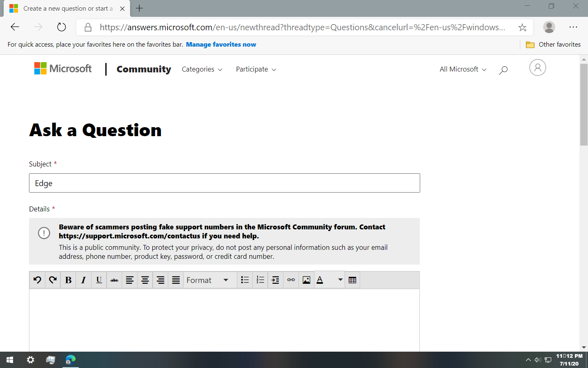Screen dimensions: 588x368
Task: Open the Microsoft logo homepage link
Action: pos(63,69)
